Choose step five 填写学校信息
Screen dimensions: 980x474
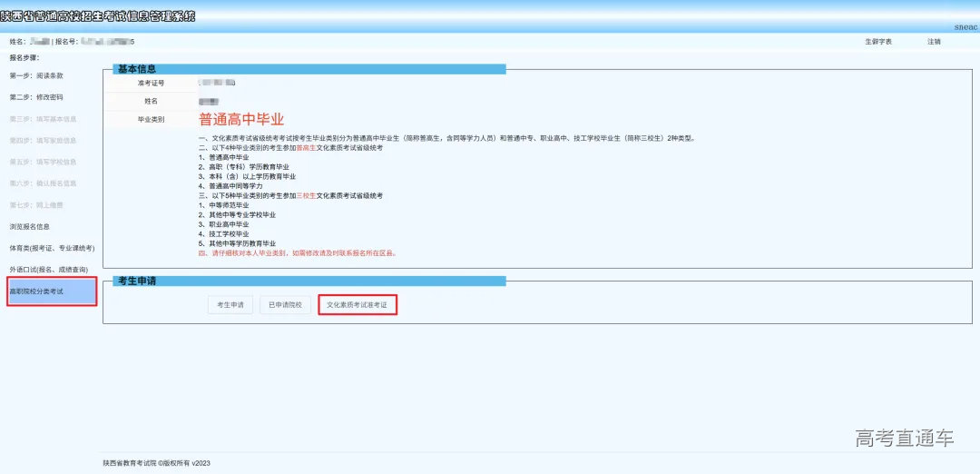click(x=43, y=162)
